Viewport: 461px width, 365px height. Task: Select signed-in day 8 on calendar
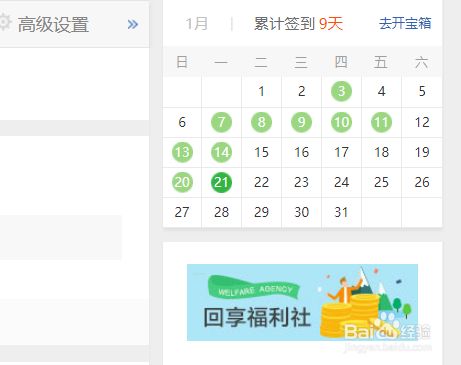click(x=261, y=122)
